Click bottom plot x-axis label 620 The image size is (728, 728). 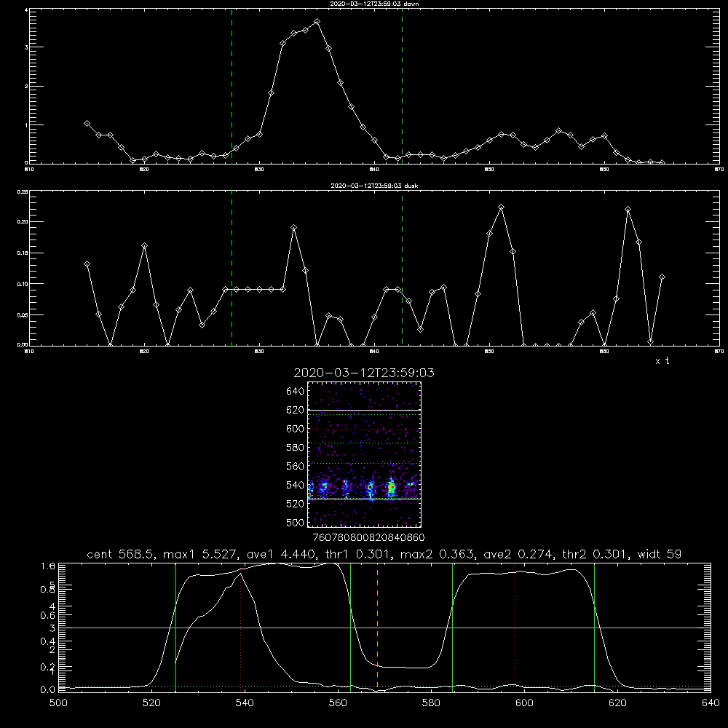617,703
